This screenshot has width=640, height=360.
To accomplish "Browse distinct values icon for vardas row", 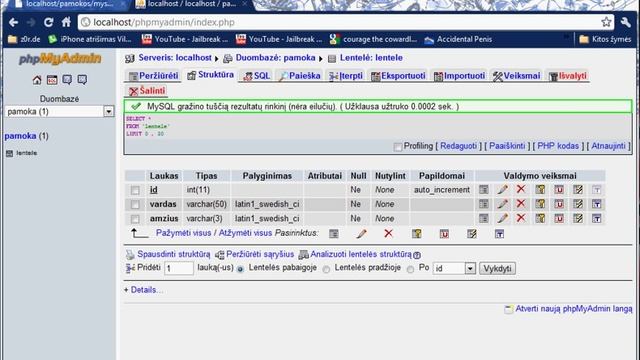I will click(484, 204).
